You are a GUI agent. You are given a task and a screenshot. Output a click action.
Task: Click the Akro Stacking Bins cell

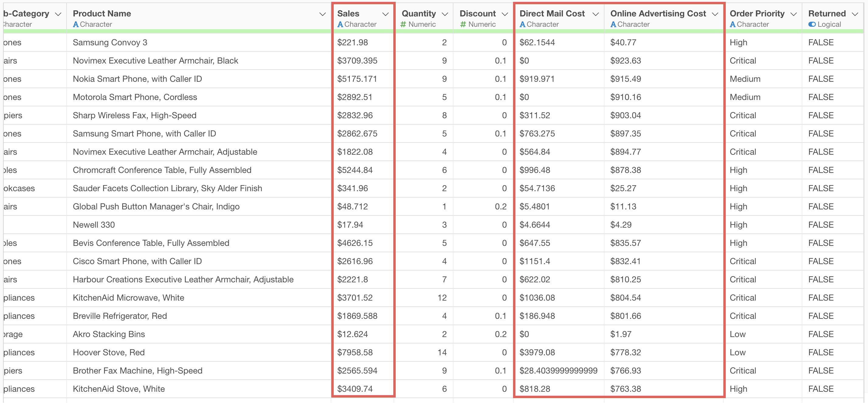[199, 334]
